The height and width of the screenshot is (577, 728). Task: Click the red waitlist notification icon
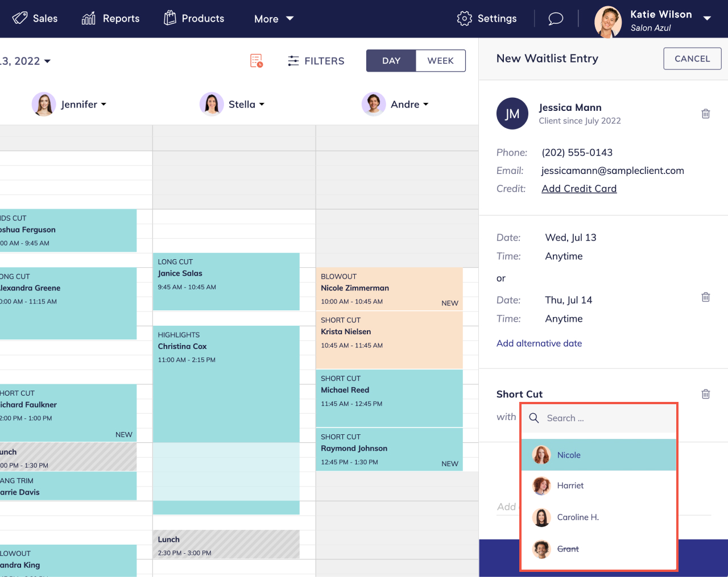click(x=255, y=60)
